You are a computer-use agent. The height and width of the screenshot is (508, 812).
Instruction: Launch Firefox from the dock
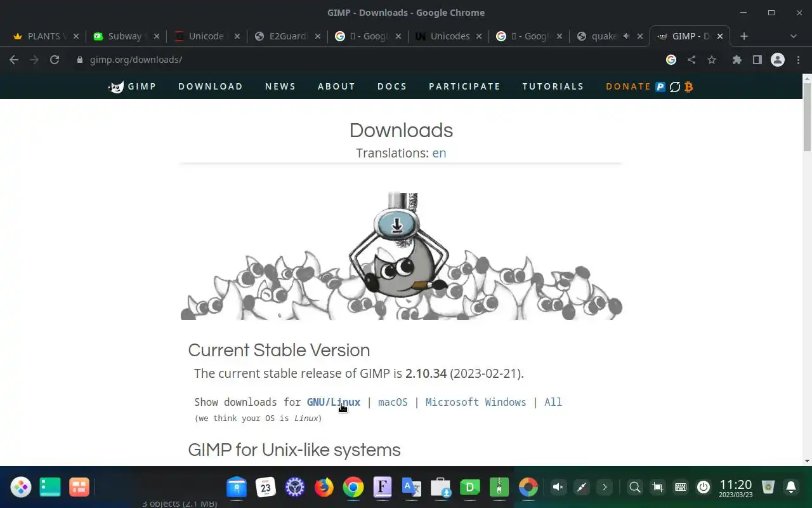324,487
